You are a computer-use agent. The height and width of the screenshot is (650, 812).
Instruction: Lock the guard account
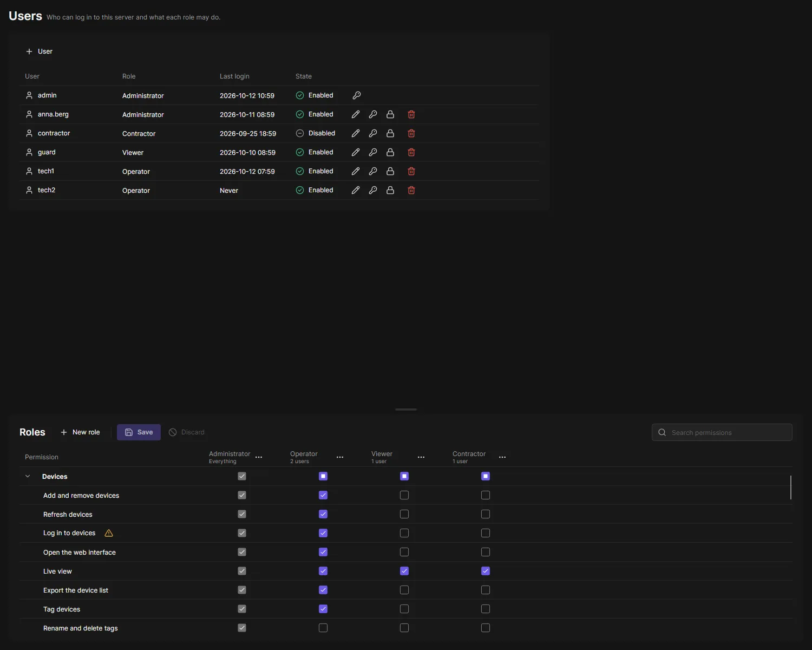pyautogui.click(x=390, y=152)
